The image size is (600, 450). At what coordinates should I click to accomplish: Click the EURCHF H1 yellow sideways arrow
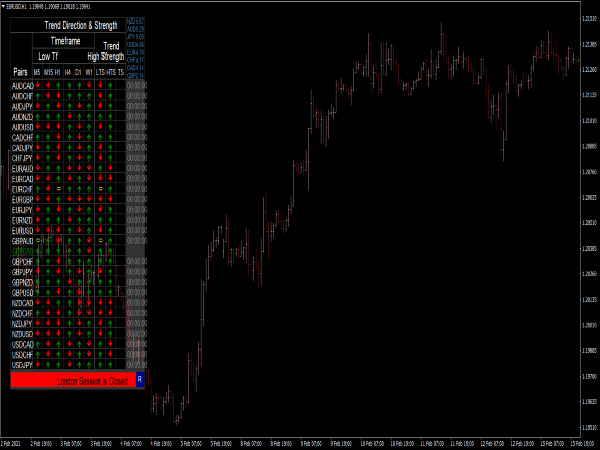tap(59, 189)
